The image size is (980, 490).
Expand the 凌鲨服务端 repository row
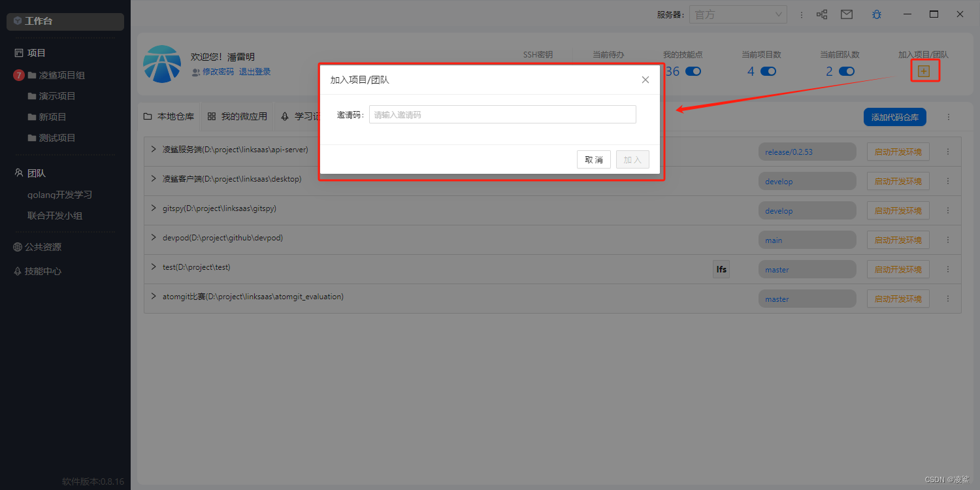154,150
